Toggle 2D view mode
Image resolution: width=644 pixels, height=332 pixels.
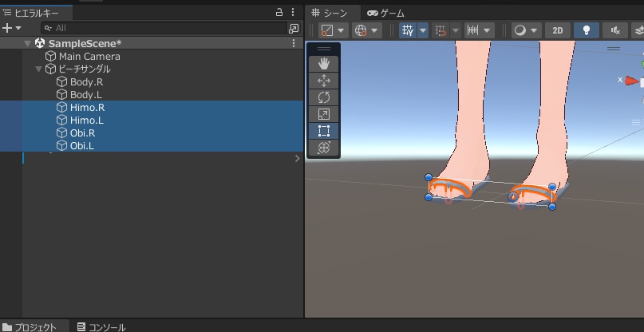point(557,30)
